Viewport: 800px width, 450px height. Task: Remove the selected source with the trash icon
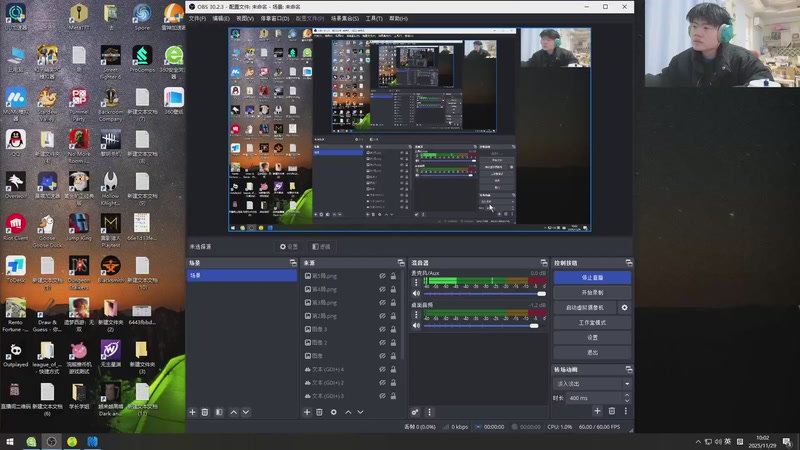(319, 412)
